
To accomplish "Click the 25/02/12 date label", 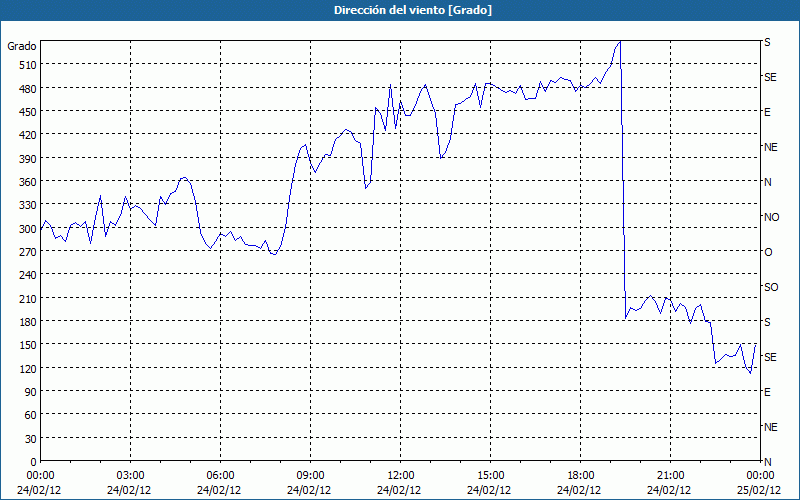I will pyautogui.click(x=759, y=490).
